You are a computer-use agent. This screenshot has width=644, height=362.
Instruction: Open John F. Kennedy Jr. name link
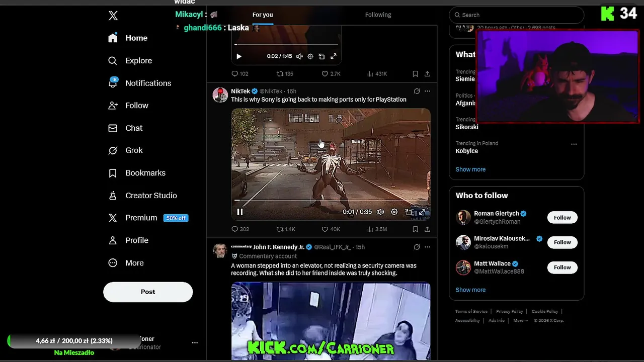click(279, 247)
